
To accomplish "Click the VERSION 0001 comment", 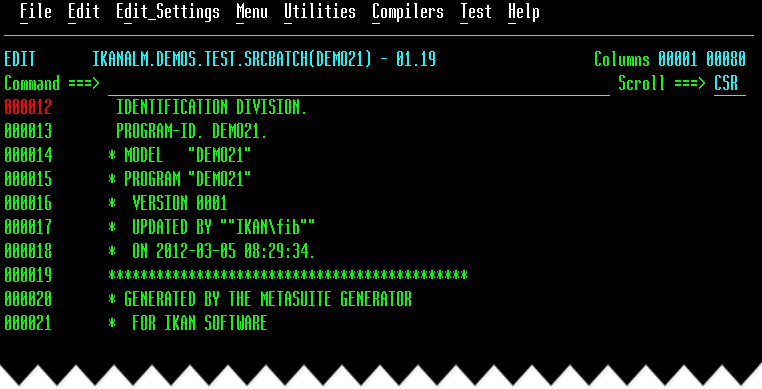I will (x=168, y=203).
